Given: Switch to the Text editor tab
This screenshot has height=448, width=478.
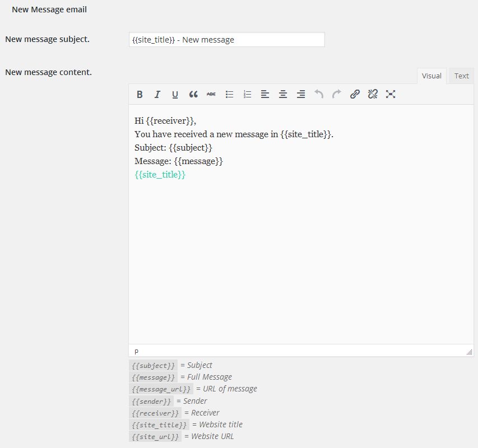Looking at the screenshot, I should pos(461,76).
